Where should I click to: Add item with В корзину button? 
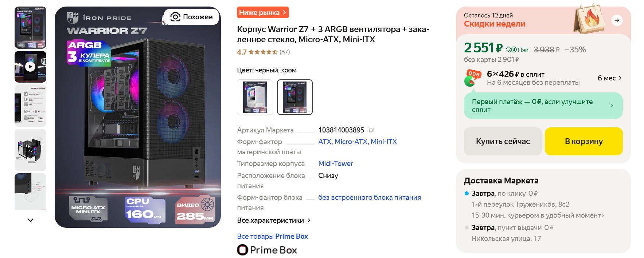[x=583, y=141]
